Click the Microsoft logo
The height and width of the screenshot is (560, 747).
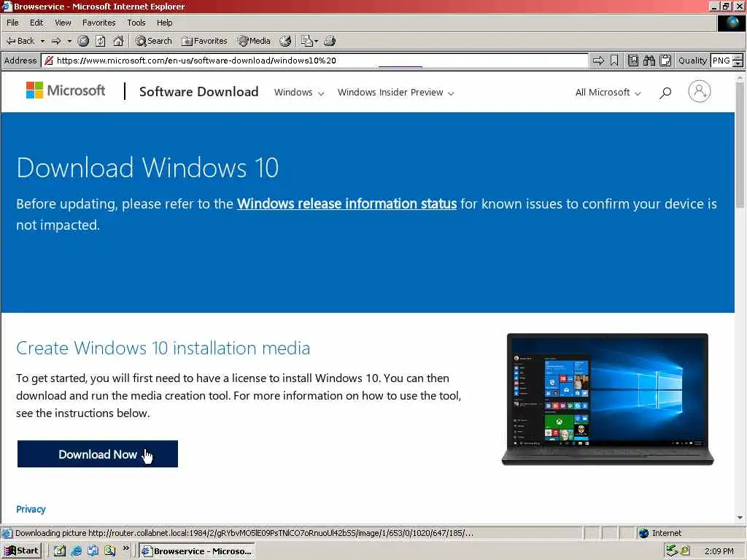coord(66,90)
